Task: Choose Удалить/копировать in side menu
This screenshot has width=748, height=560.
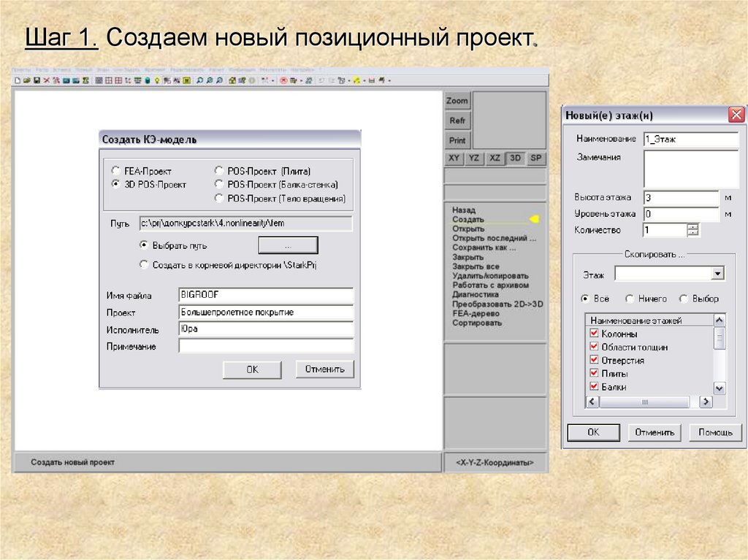Action: click(490, 276)
